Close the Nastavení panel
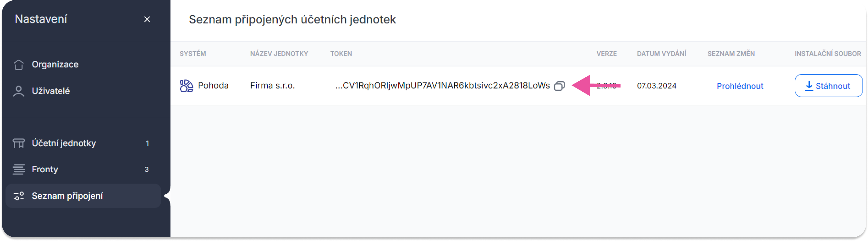This screenshot has height=241, width=868. (147, 19)
